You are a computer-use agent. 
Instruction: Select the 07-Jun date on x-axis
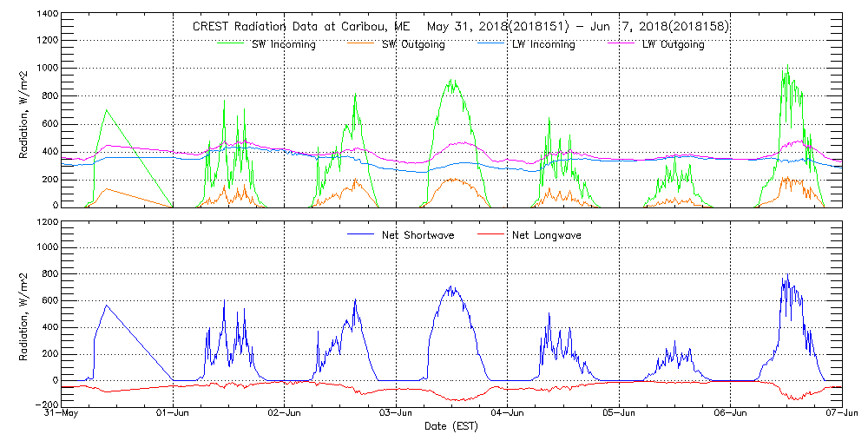840,414
